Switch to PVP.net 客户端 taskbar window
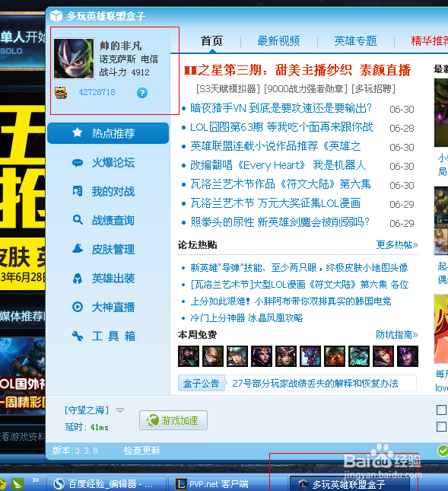Viewport: 448px width, 491px height. click(227, 484)
